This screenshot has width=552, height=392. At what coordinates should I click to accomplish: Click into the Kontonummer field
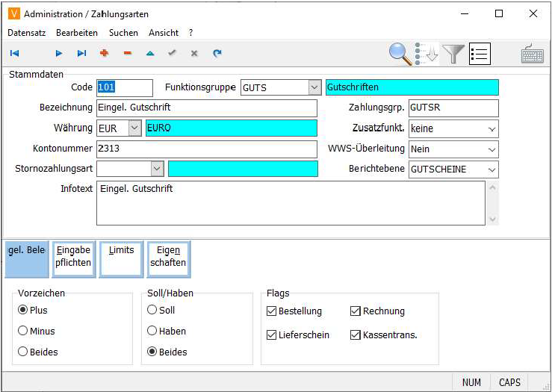point(206,149)
